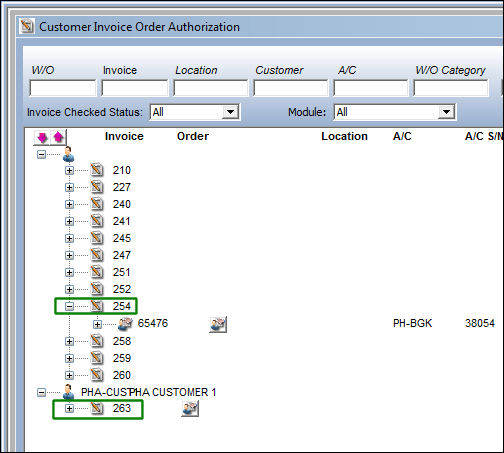Click the W/O filter input field
The width and height of the screenshot is (504, 453).
[x=63, y=88]
